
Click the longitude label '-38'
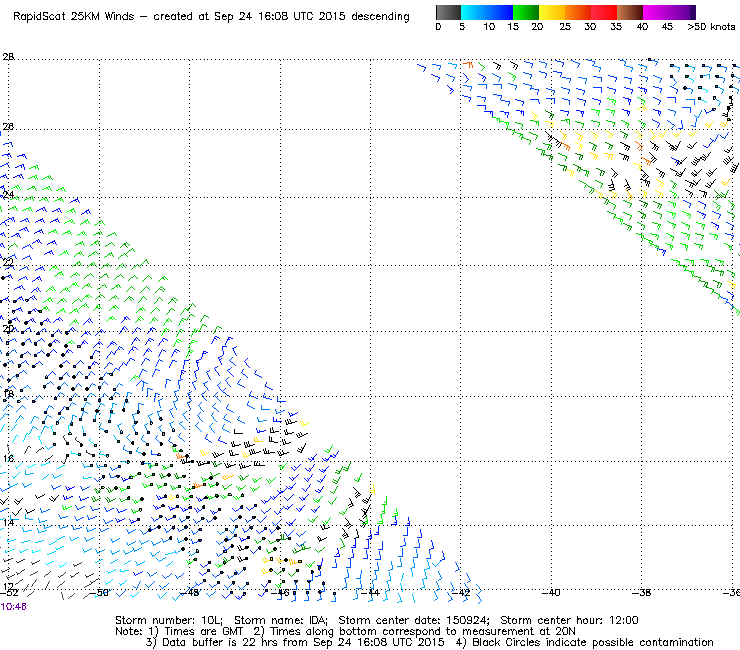pyautogui.click(x=641, y=592)
